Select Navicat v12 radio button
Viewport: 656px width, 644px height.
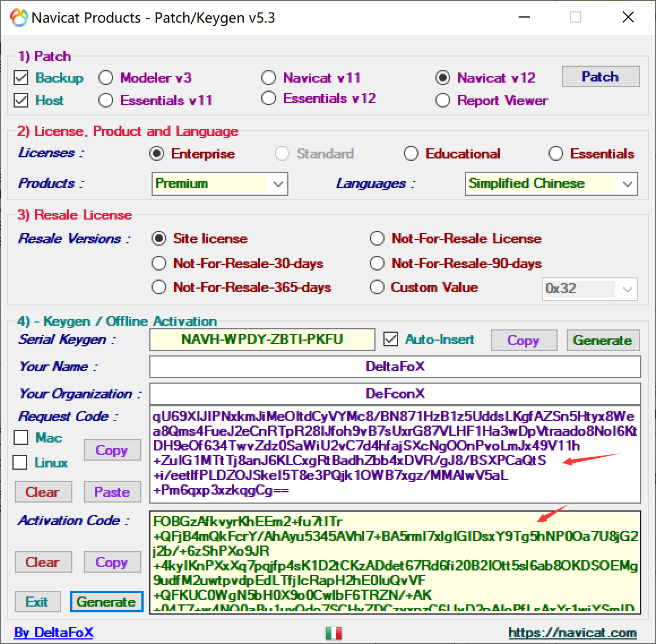point(443,78)
